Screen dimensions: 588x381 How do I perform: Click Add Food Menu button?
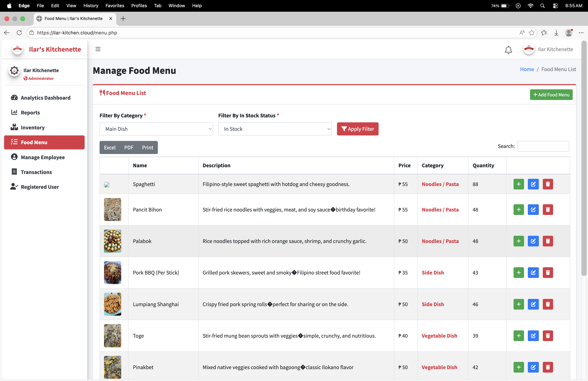point(551,95)
